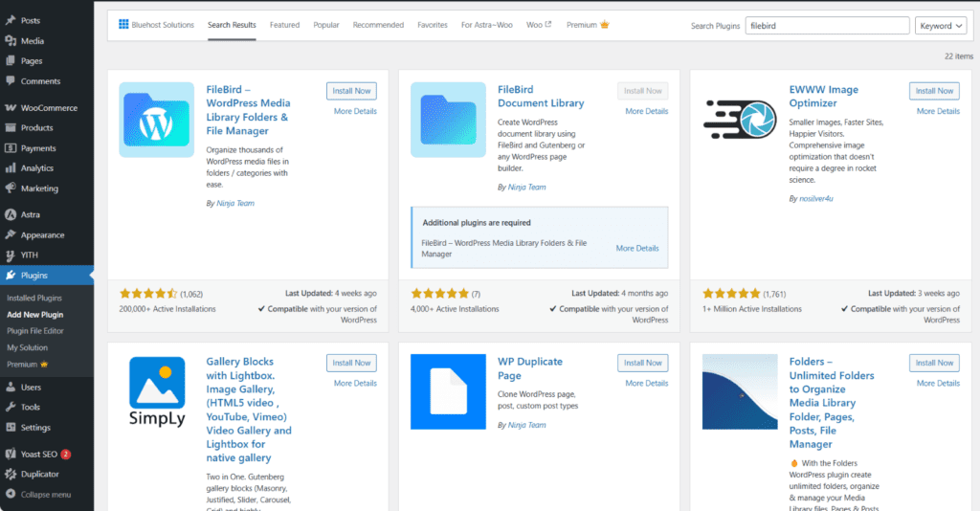This screenshot has height=511, width=980.
Task: Click the Premium crown icon in tabs
Action: [605, 25]
